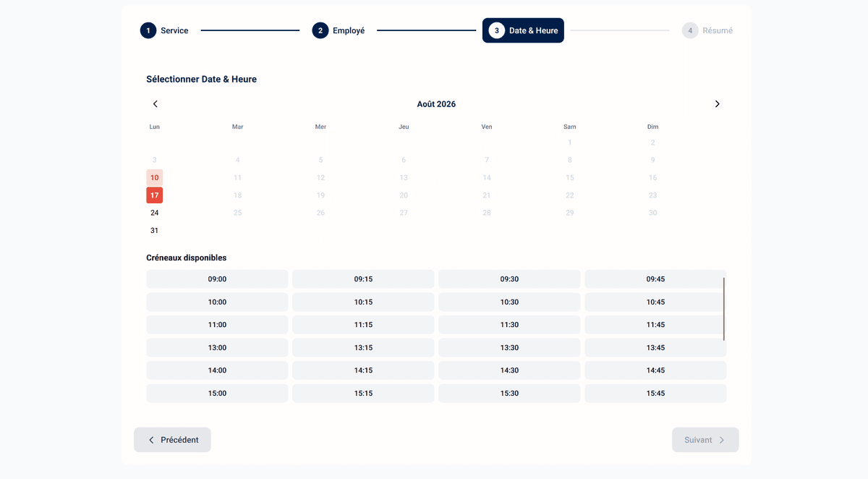868x479 pixels.
Task: Reserve the 15:15 slot
Action: (363, 393)
